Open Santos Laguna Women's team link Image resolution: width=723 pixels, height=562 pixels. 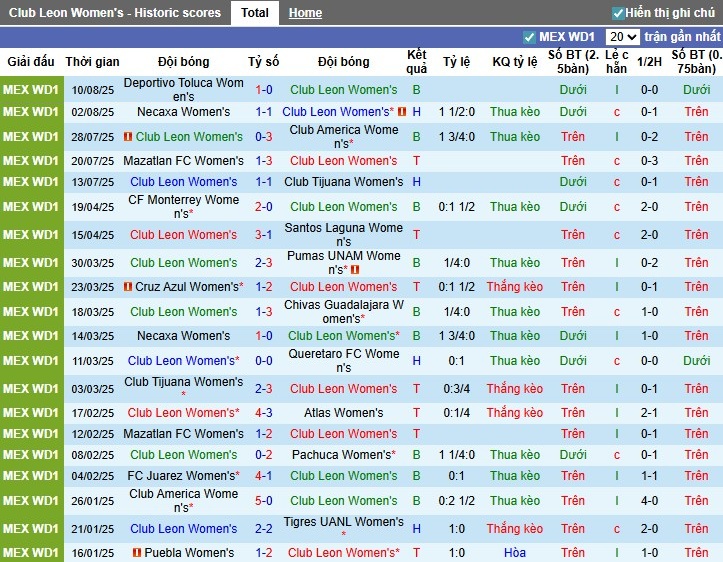[x=343, y=235]
